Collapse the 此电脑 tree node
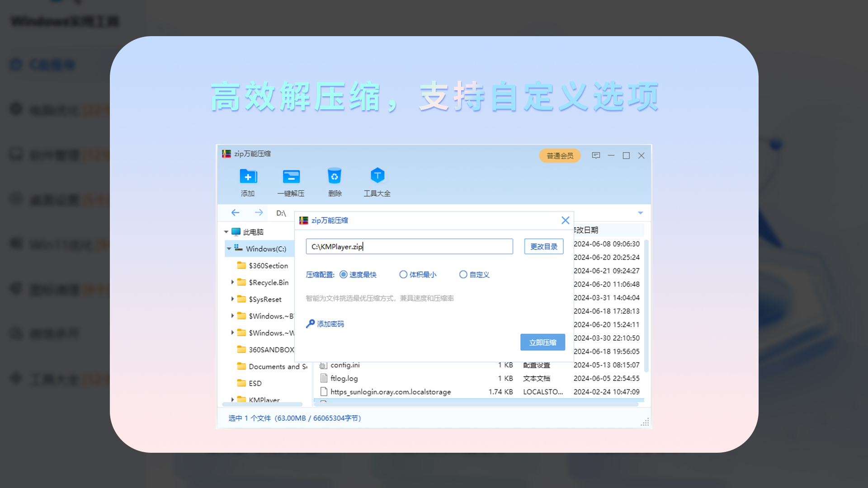 click(226, 232)
